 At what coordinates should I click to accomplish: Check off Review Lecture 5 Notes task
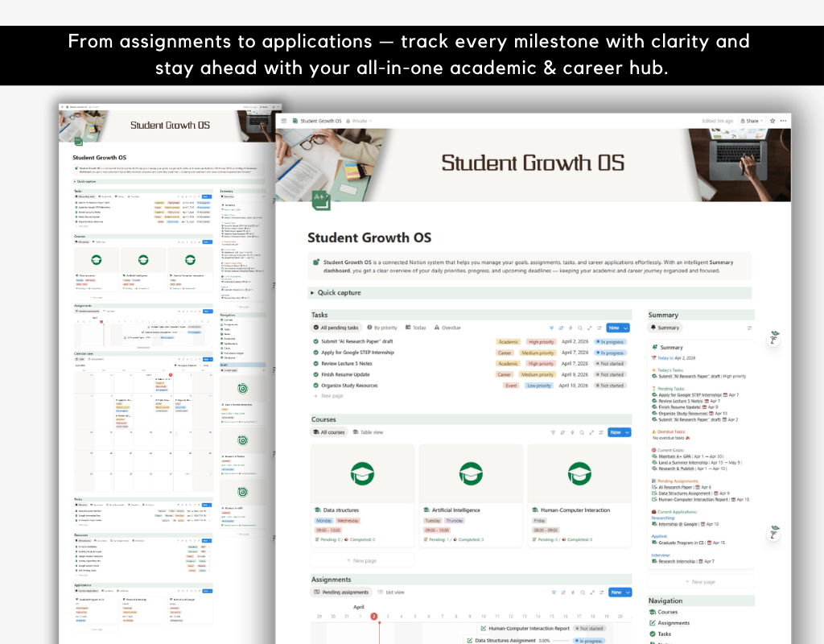click(x=315, y=363)
